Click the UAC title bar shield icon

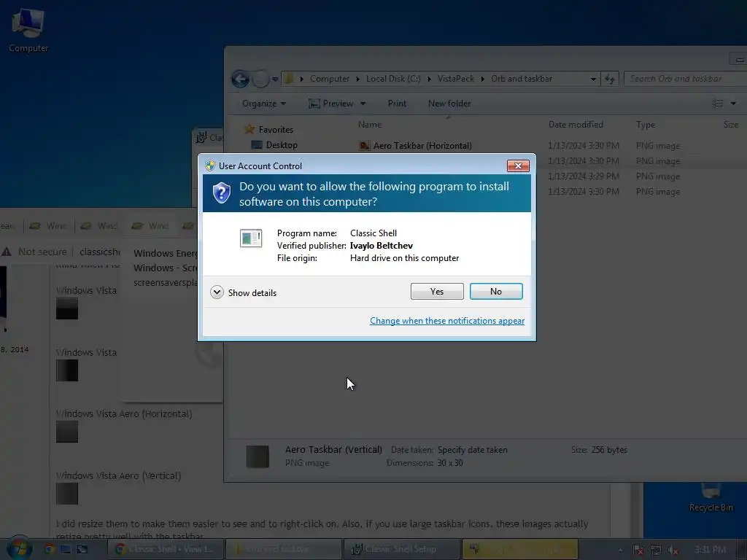click(x=210, y=166)
